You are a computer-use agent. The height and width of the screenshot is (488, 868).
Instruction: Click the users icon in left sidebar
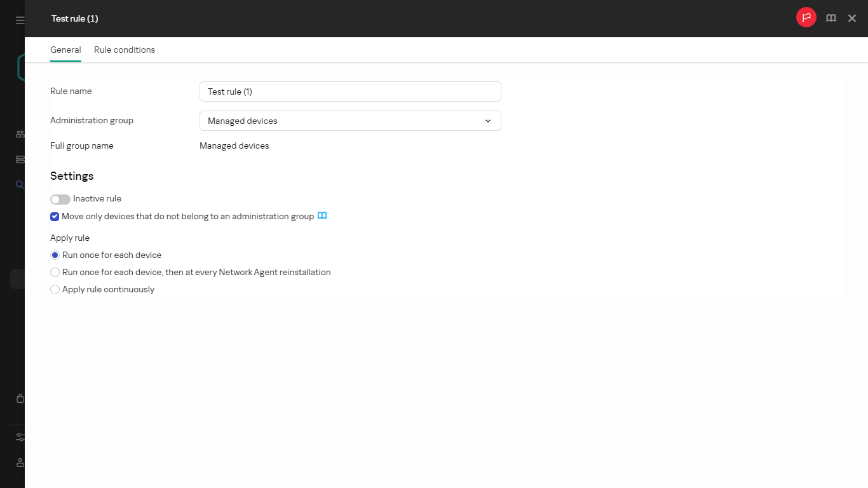(x=20, y=135)
